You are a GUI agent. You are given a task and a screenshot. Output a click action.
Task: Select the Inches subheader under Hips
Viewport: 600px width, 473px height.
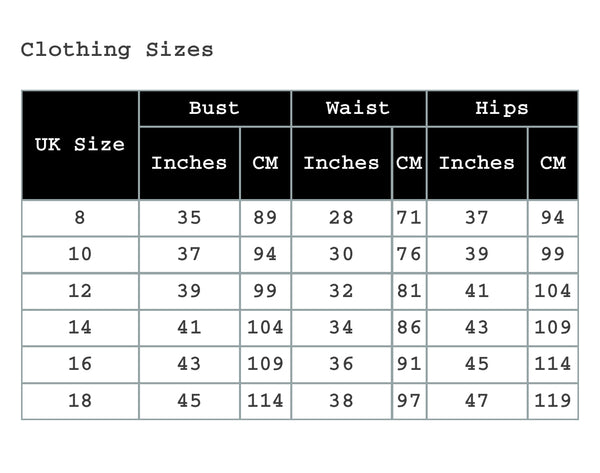477,163
